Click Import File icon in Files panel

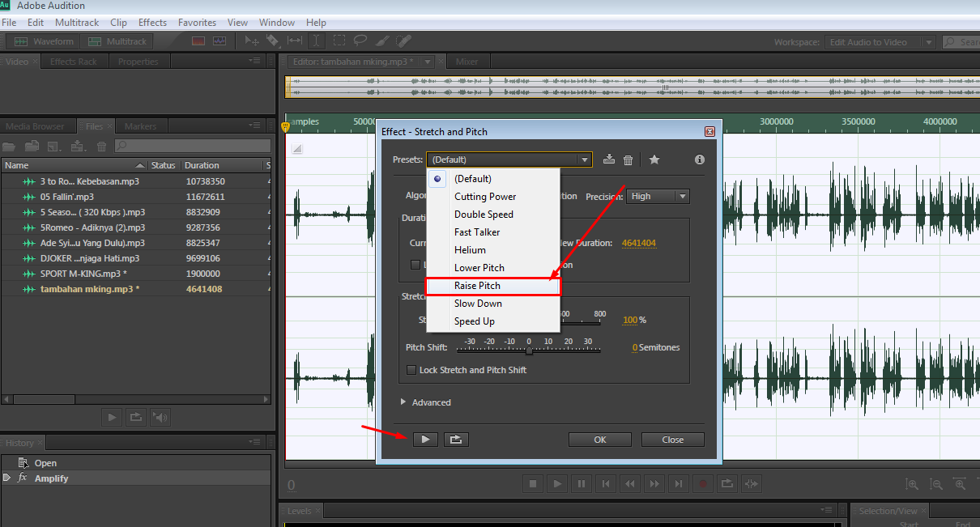pyautogui.click(x=32, y=147)
